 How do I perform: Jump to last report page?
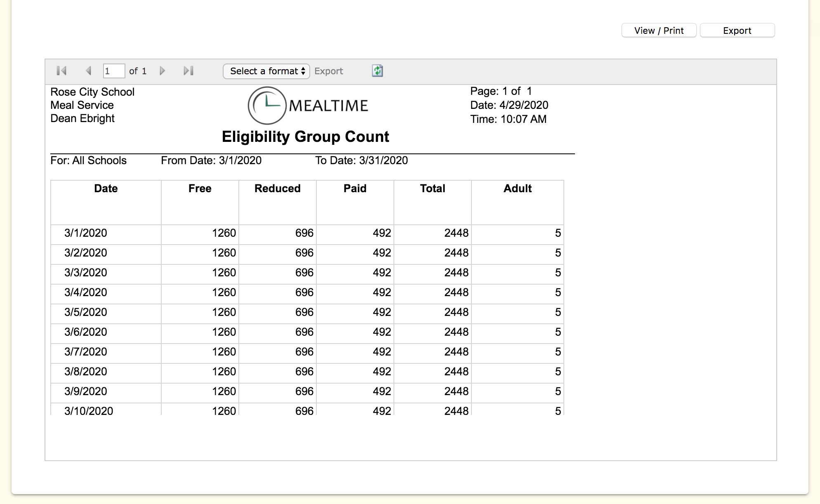coord(189,71)
